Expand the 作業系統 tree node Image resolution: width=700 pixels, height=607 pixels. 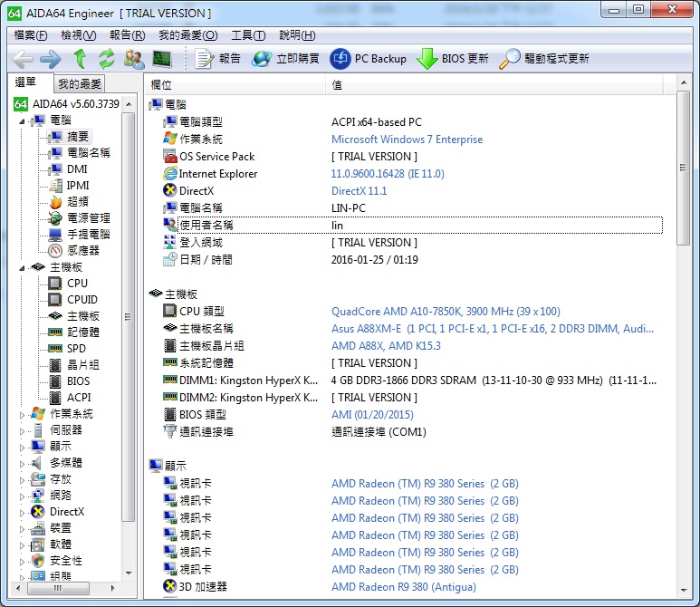click(22, 415)
